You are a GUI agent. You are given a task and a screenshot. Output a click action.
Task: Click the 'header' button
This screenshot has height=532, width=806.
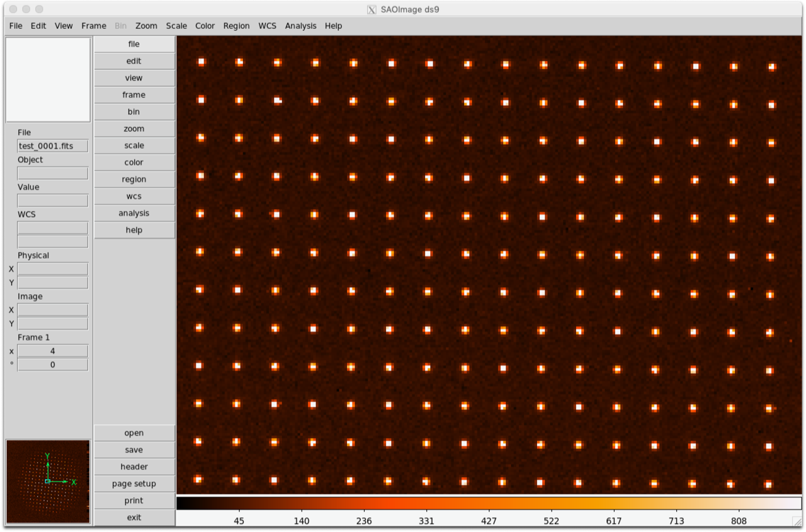(134, 467)
